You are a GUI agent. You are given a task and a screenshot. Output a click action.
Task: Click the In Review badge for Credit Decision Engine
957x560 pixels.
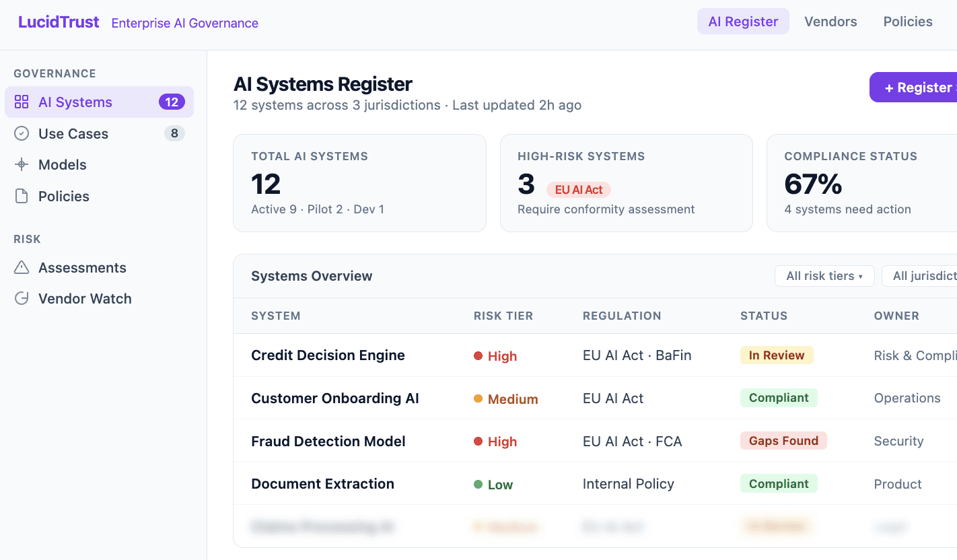pyautogui.click(x=777, y=355)
